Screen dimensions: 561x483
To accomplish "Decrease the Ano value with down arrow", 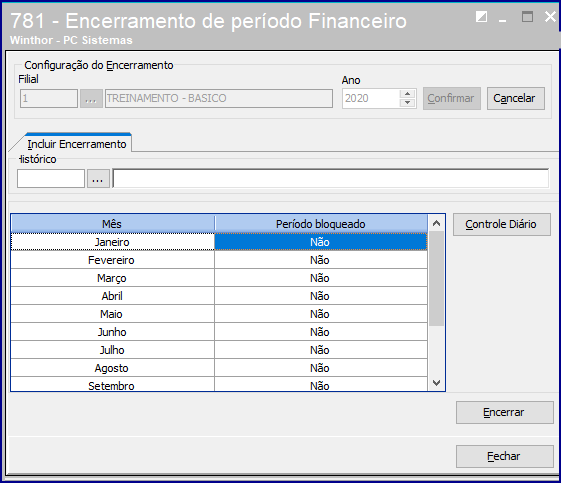I will pyautogui.click(x=407, y=103).
